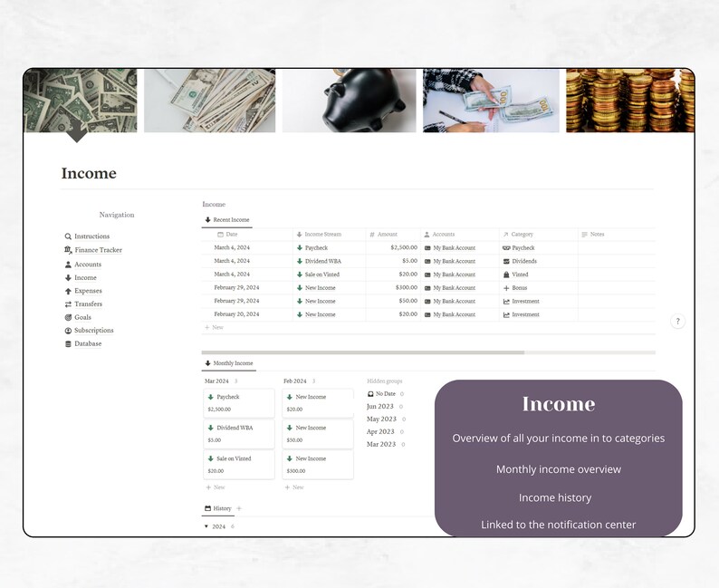Open the Dividend WBA card
719x588 pixels.
239,434
